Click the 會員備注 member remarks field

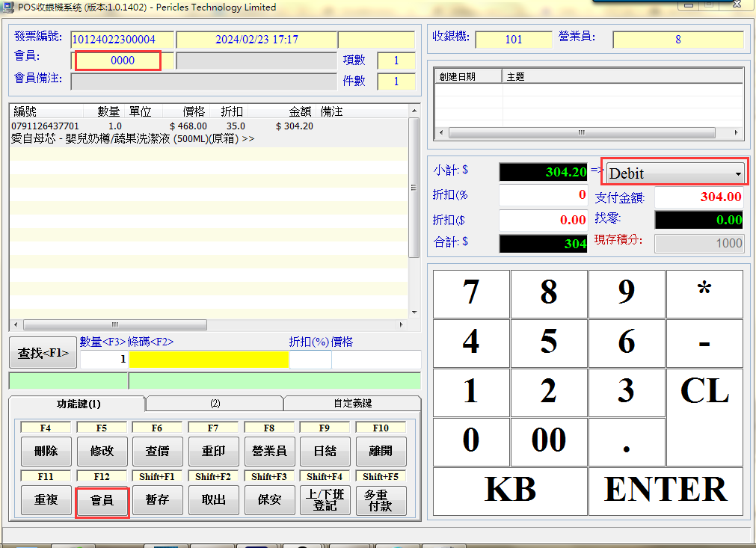[203, 81]
